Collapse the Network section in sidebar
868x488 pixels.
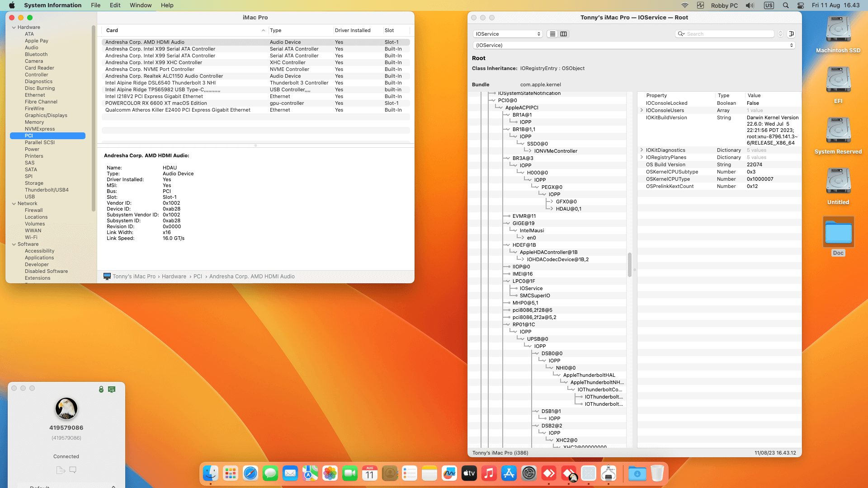click(14, 203)
